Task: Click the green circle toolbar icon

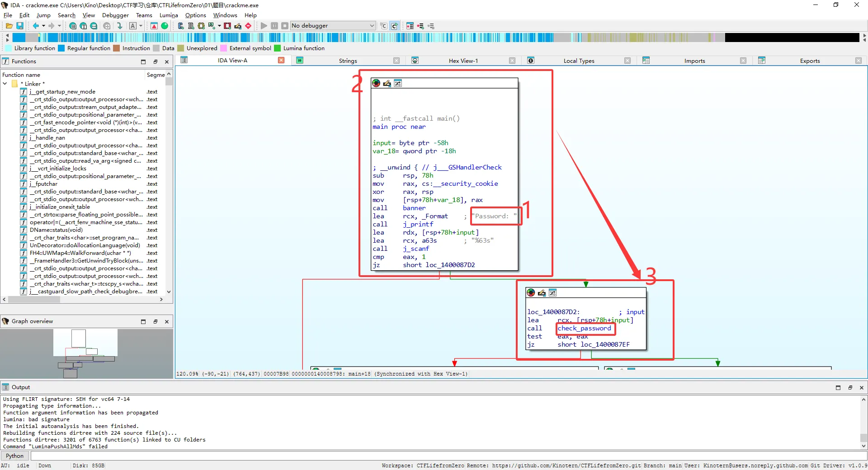Action: pos(165,26)
